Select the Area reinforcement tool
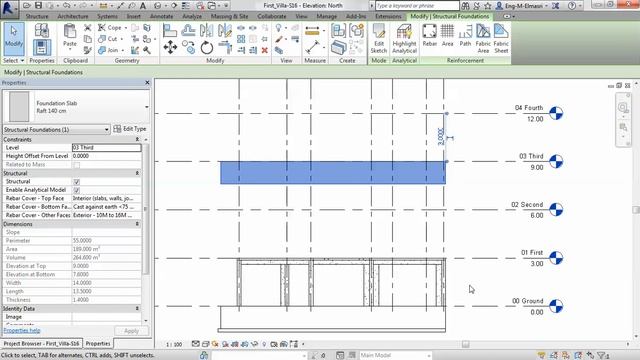The width and height of the screenshot is (640, 360). click(447, 36)
